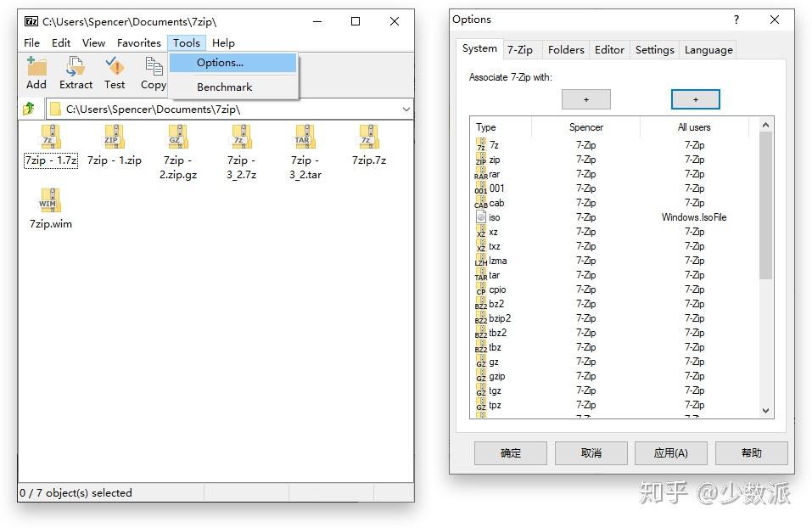Click the tar type icon in list
This screenshot has height=528, width=812.
(481, 275)
